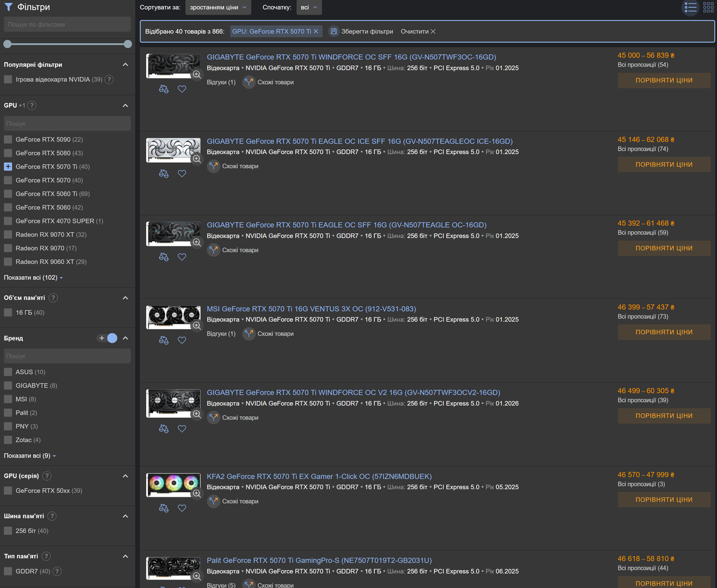Viewport: 717px width, 588px height.
Task: Click help icon beside Об'єм пам'яті
Action: [x=53, y=298]
